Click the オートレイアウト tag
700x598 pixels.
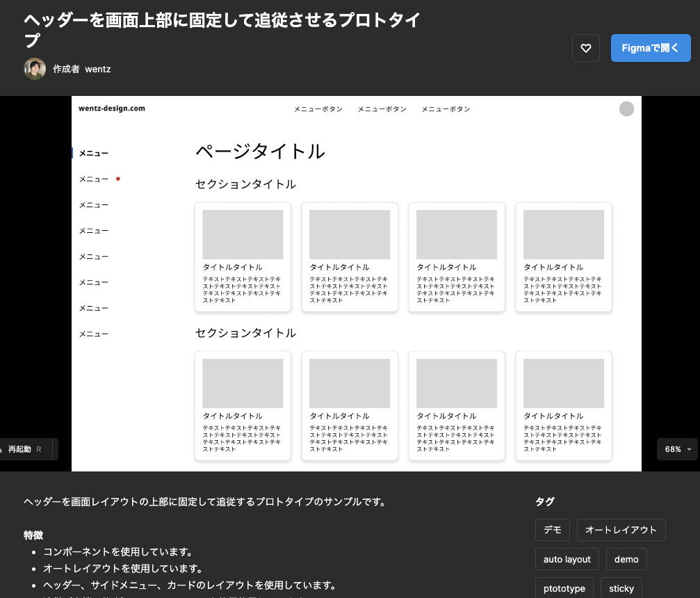click(x=621, y=529)
